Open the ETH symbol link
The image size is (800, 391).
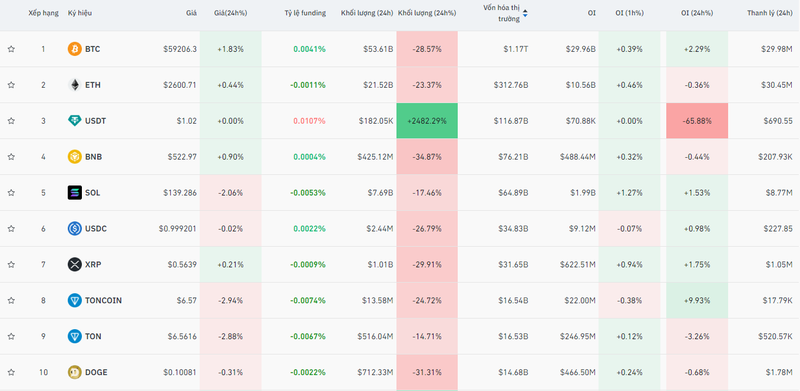[93, 85]
